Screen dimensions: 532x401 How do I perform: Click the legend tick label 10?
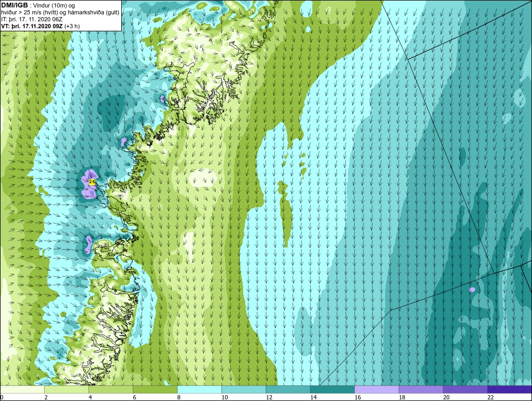pos(225,397)
